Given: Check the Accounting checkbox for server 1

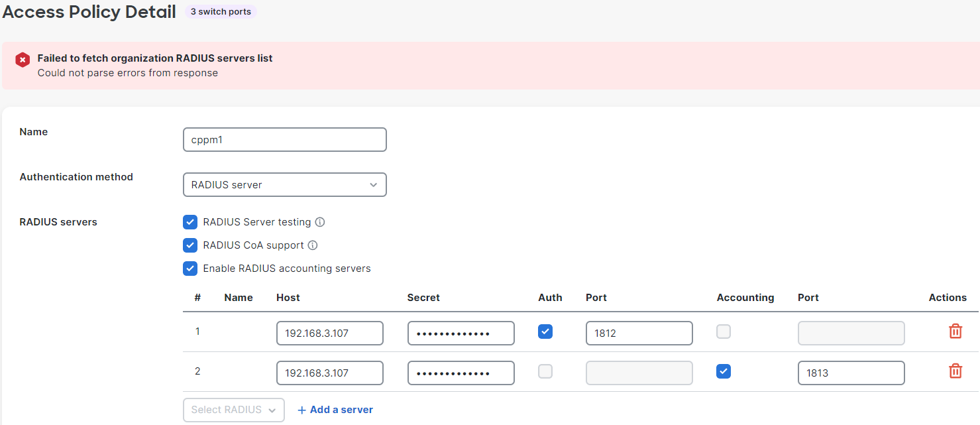Looking at the screenshot, I should pyautogui.click(x=723, y=331).
